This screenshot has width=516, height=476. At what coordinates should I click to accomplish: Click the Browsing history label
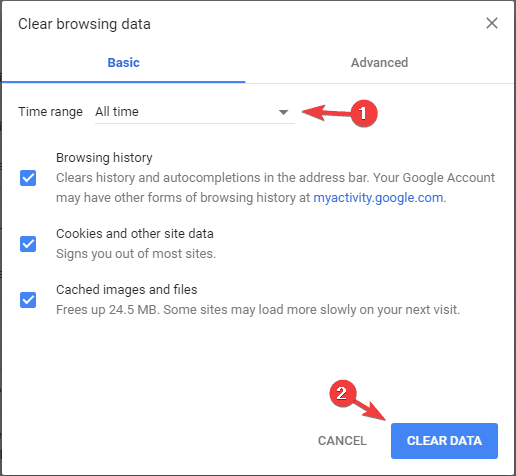point(104,158)
